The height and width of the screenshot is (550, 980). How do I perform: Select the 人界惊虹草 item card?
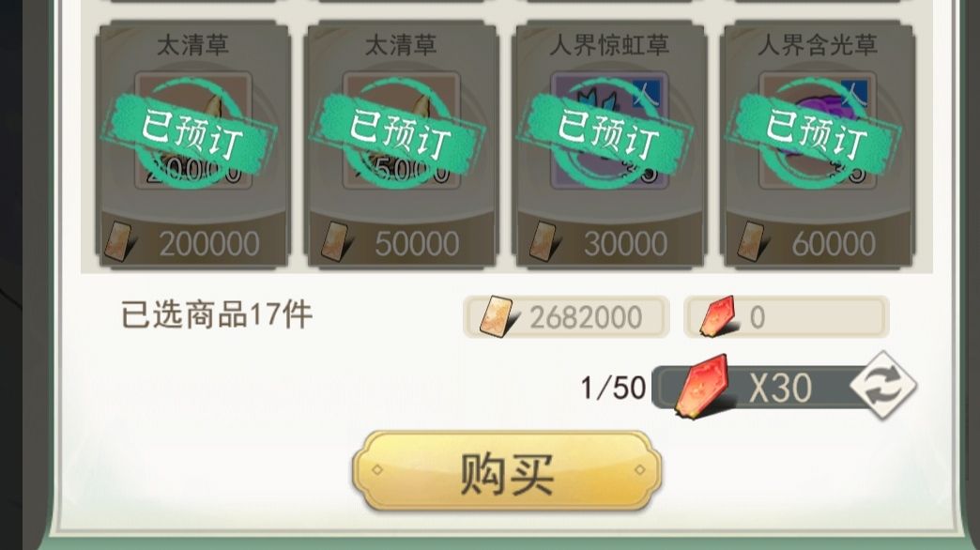pos(609,145)
